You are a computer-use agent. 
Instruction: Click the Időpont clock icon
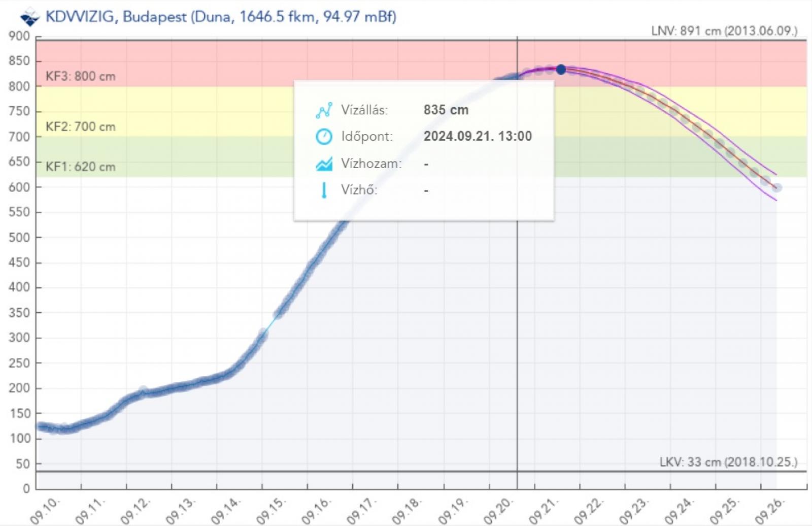tap(324, 137)
